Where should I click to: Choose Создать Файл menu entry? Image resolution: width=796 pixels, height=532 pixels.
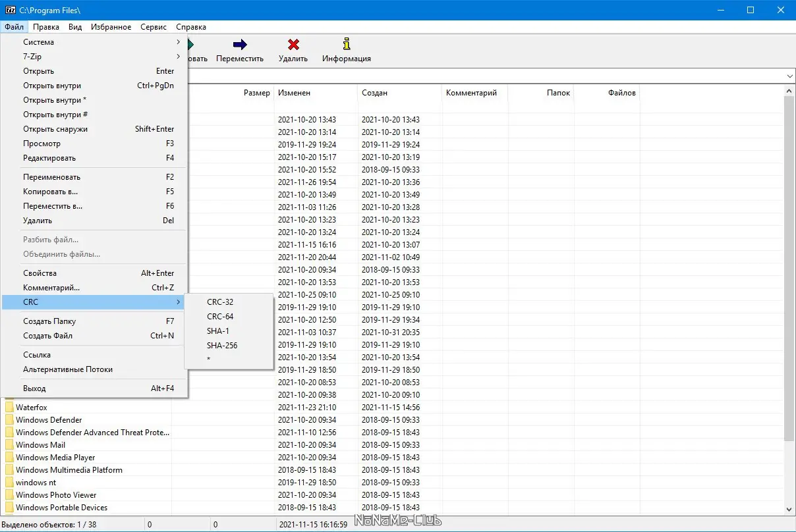[95, 336]
